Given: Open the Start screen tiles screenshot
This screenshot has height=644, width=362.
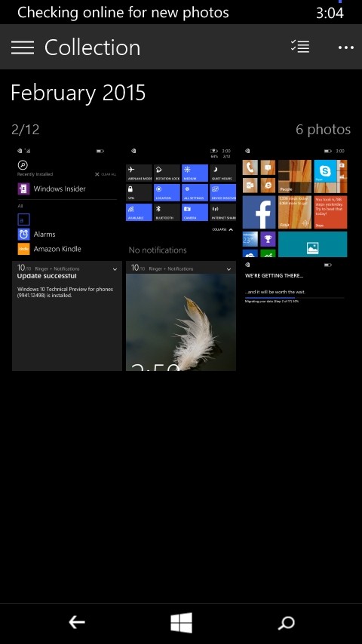Looking at the screenshot, I should click(295, 201).
